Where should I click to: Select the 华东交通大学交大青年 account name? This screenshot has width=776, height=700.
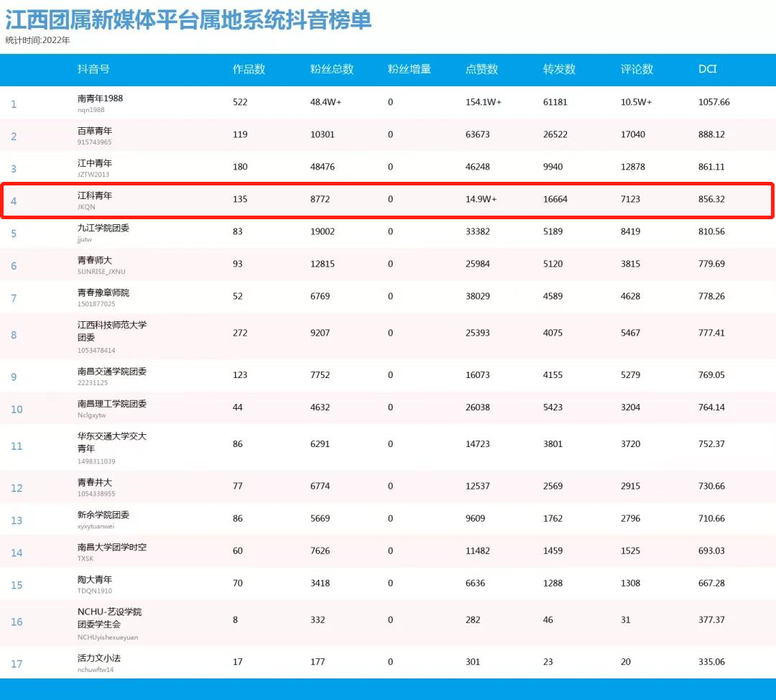click(112, 442)
